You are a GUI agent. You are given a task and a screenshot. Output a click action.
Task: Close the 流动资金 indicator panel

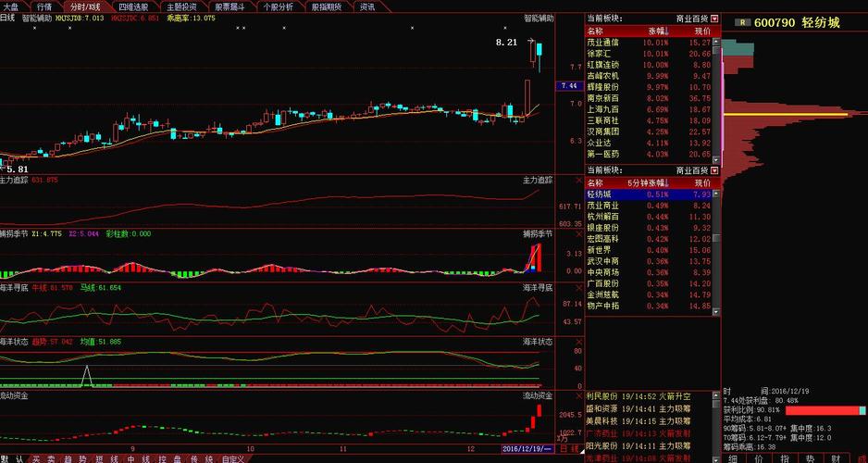[x=578, y=395]
